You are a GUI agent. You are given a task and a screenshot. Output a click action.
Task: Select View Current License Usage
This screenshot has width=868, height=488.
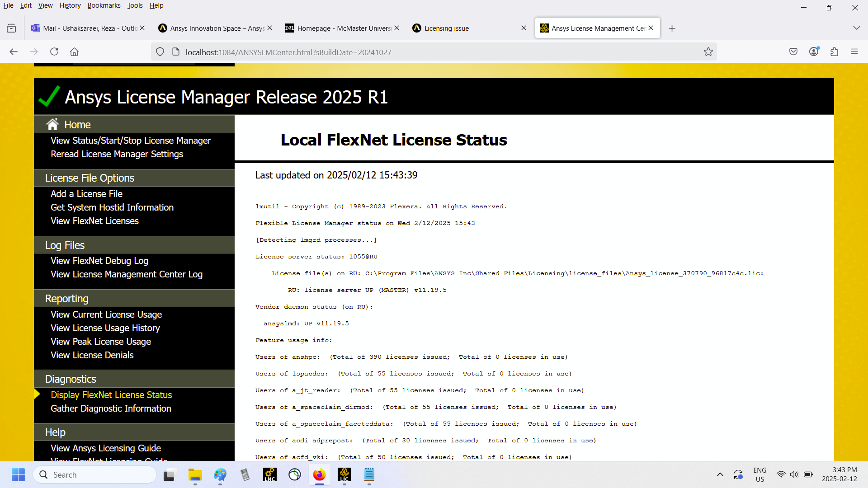point(106,314)
